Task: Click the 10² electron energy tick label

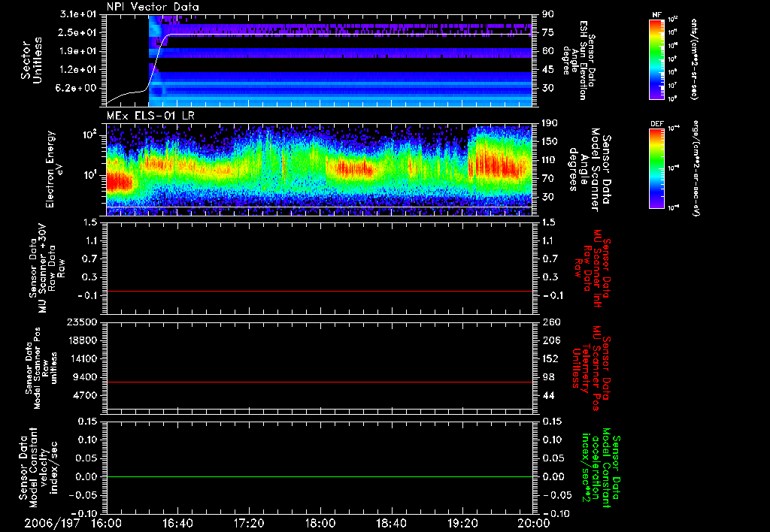Action: pos(91,134)
